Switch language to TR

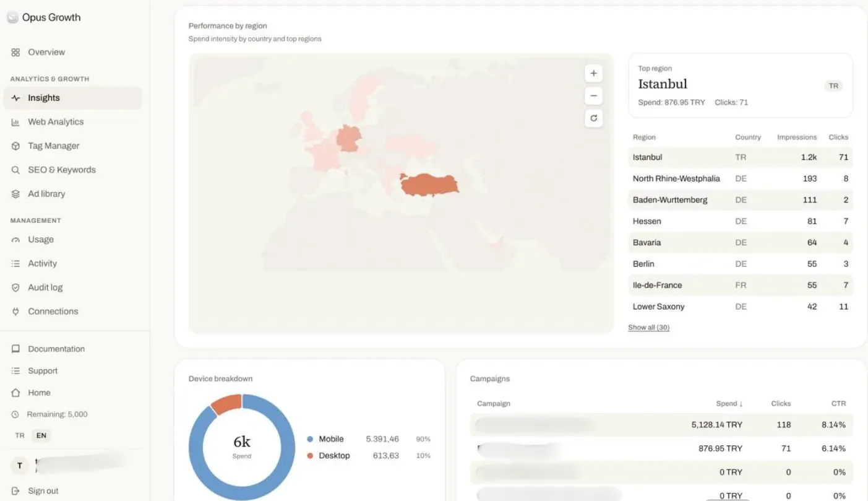pos(20,435)
